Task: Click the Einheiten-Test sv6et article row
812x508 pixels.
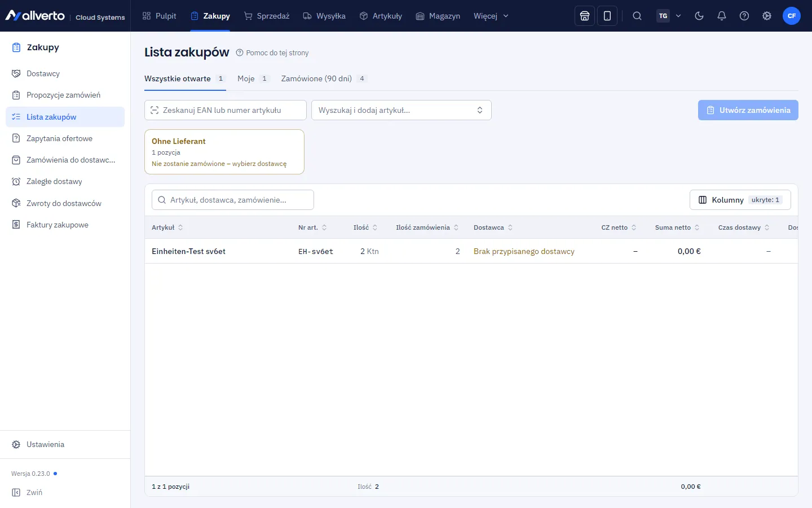Action: [x=471, y=251]
